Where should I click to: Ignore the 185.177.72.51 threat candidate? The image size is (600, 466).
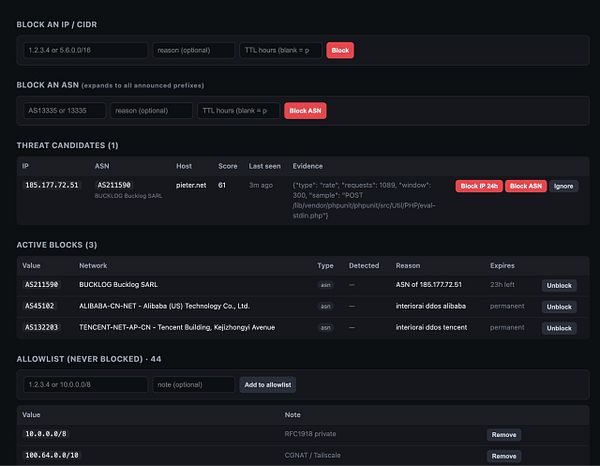563,186
